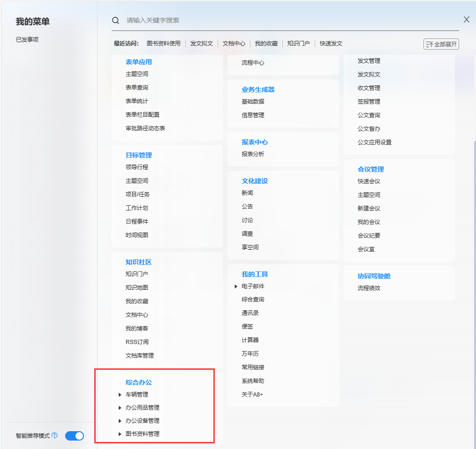Click the search magnifier icon
This screenshot has width=476, height=449.
tap(115, 20)
